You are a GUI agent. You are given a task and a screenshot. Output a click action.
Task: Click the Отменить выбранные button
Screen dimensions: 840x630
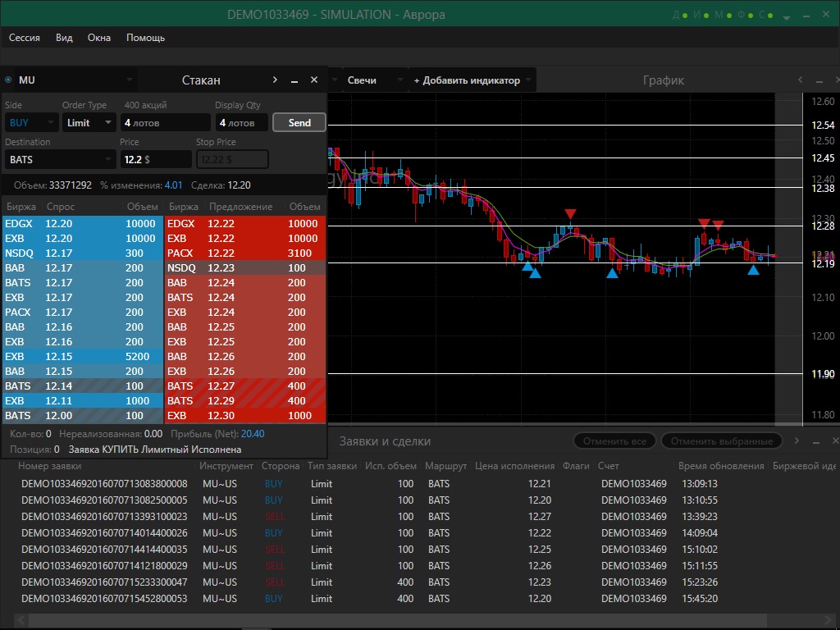[x=722, y=441]
